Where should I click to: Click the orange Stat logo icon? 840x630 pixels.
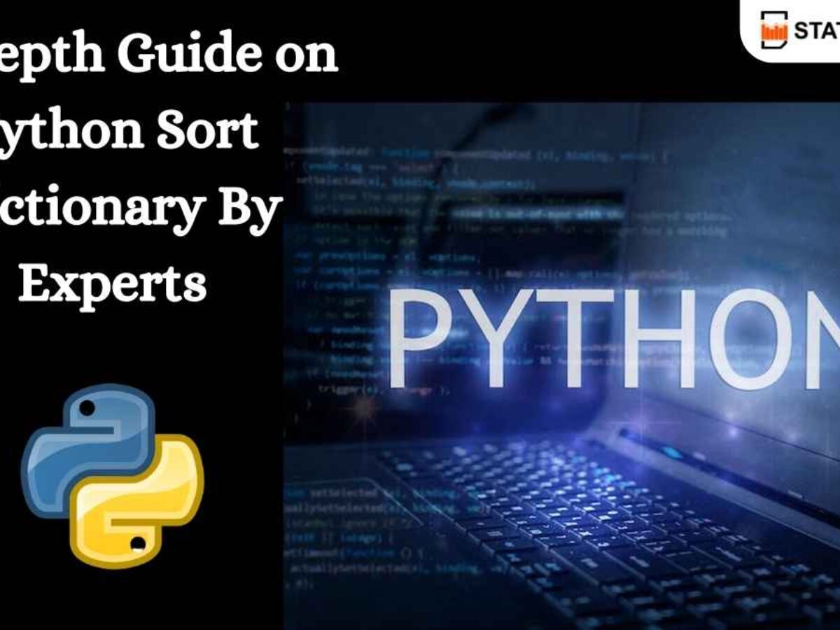(774, 30)
